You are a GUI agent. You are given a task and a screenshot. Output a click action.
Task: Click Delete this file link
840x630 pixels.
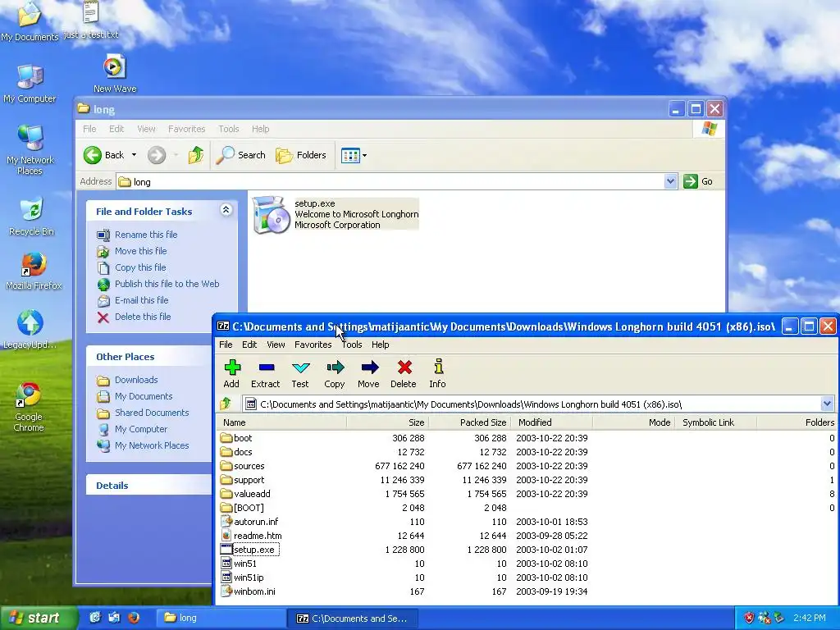143,317
